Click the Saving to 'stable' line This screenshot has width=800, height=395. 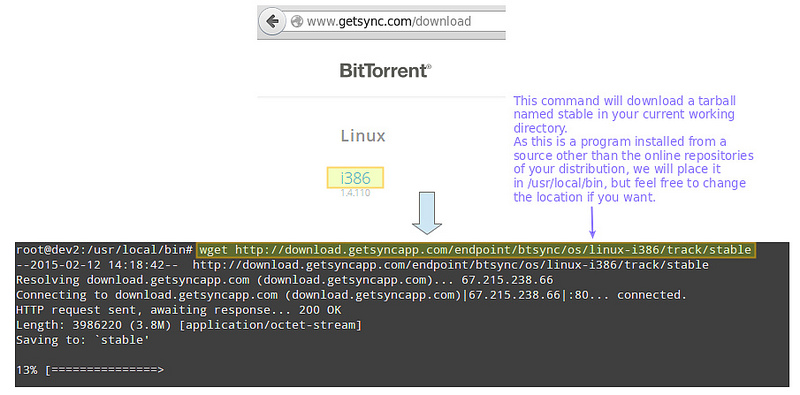83,340
